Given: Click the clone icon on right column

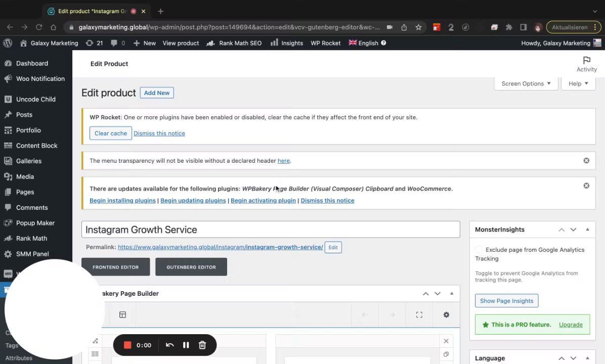Looking at the screenshot, I should tap(446, 354).
